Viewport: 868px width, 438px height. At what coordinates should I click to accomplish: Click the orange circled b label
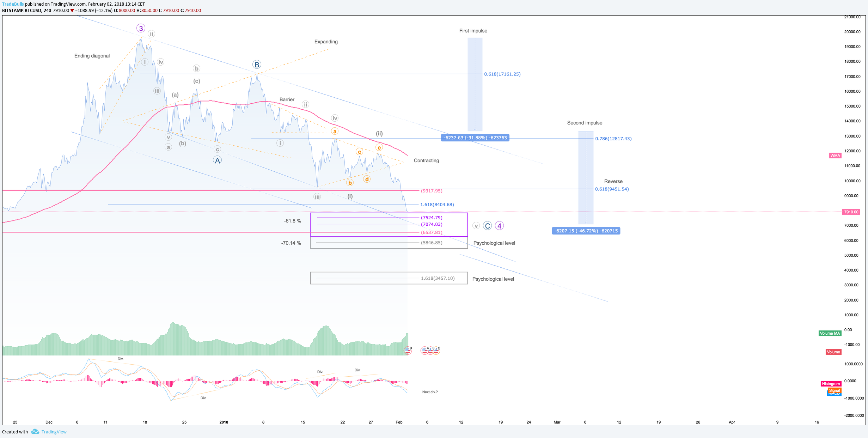click(350, 183)
